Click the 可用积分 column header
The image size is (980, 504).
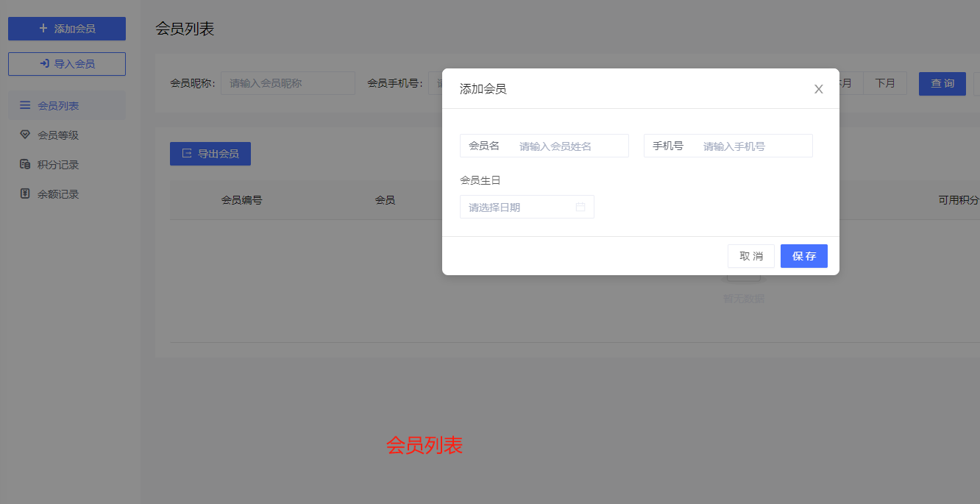959,200
